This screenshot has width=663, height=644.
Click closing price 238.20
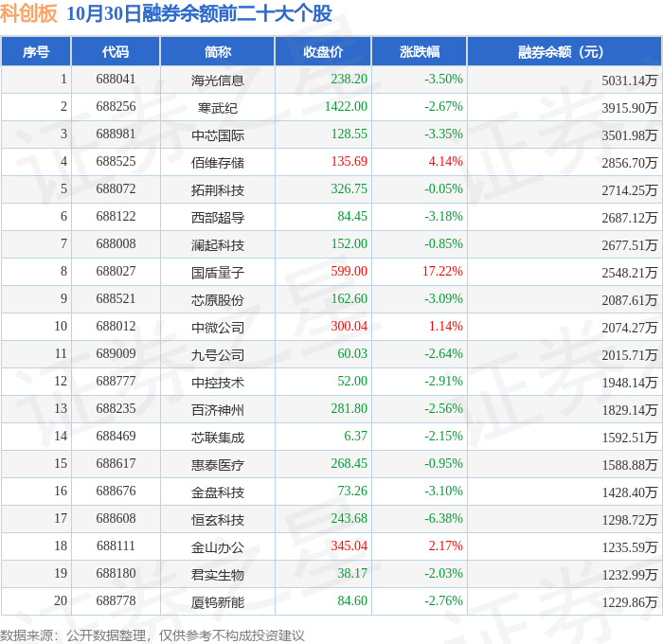[349, 79]
